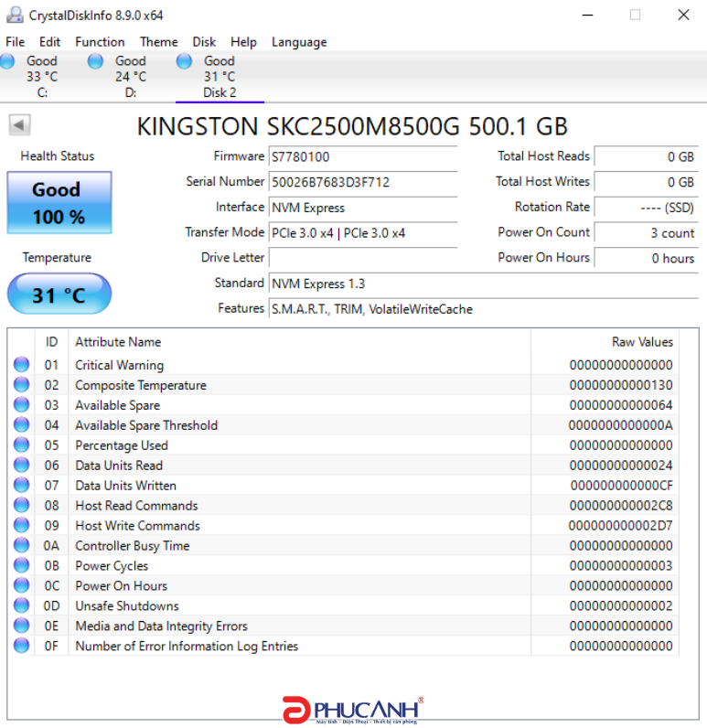Screen dimensions: 707x728
Task: Click the status orb for Power On Hours row 0C
Action: point(21,585)
